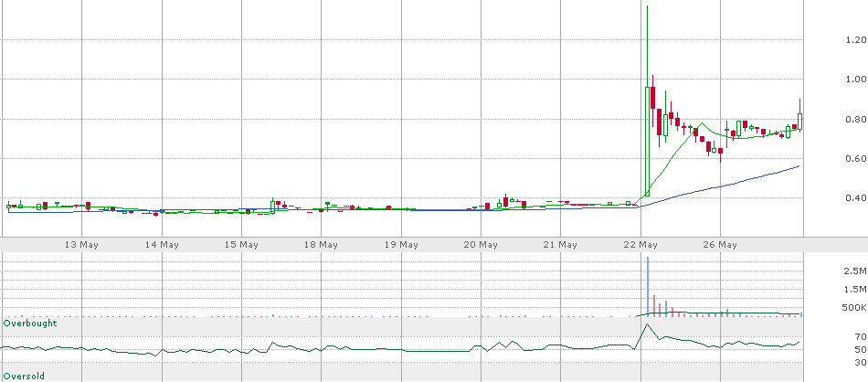Select the tall 22 May spike candlestick
The width and height of the screenshot is (868, 382).
(x=647, y=141)
